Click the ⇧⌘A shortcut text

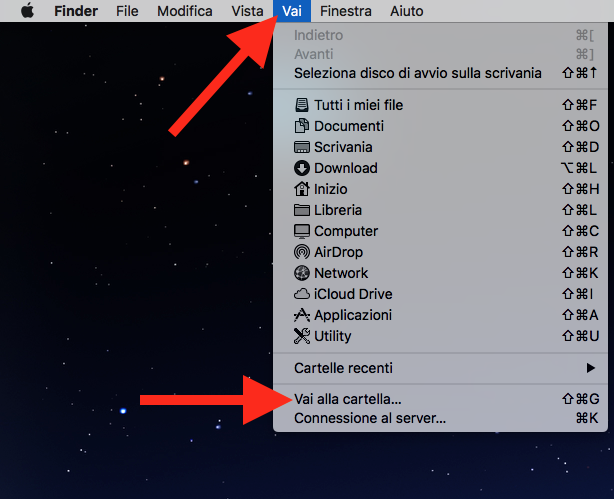[580, 315]
